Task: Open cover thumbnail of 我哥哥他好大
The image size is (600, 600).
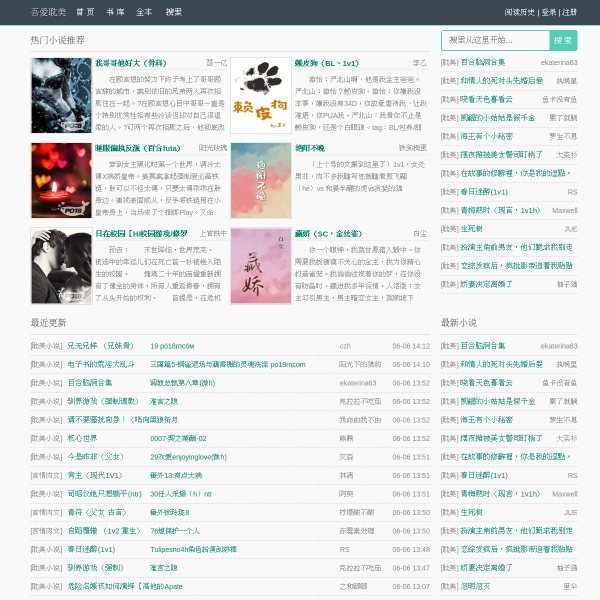Action: tap(61, 95)
